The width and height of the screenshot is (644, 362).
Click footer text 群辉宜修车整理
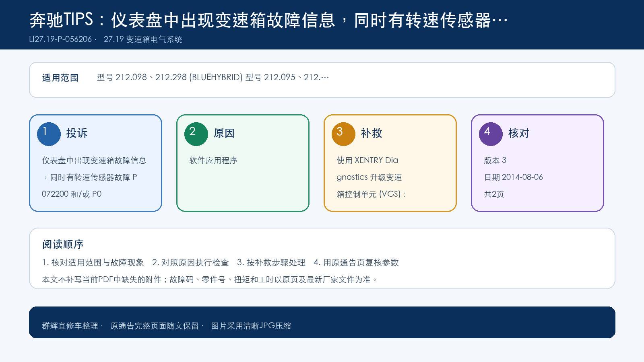coord(70,326)
